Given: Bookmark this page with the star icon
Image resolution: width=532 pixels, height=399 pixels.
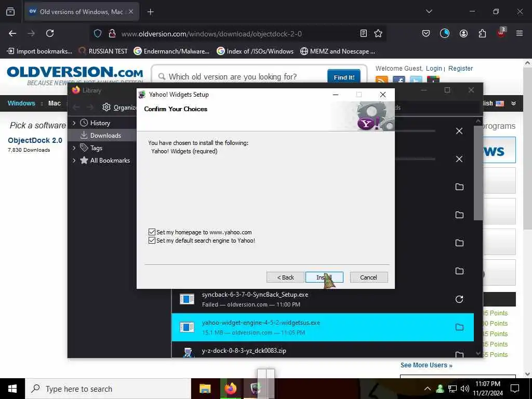Looking at the screenshot, I should pyautogui.click(x=378, y=33).
